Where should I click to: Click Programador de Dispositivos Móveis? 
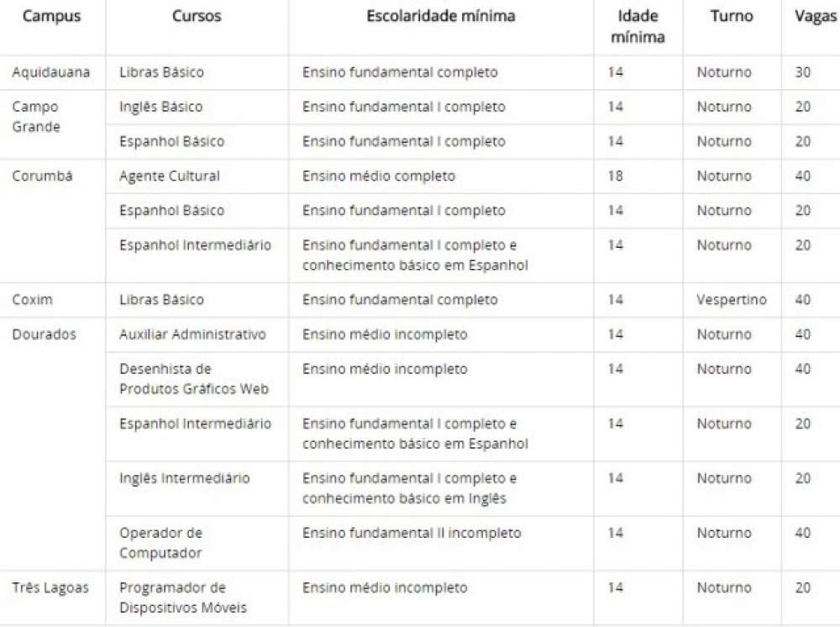click(182, 598)
